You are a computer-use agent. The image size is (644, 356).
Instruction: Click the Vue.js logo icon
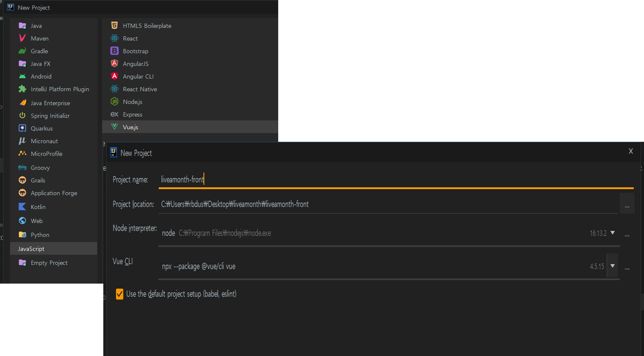(114, 127)
